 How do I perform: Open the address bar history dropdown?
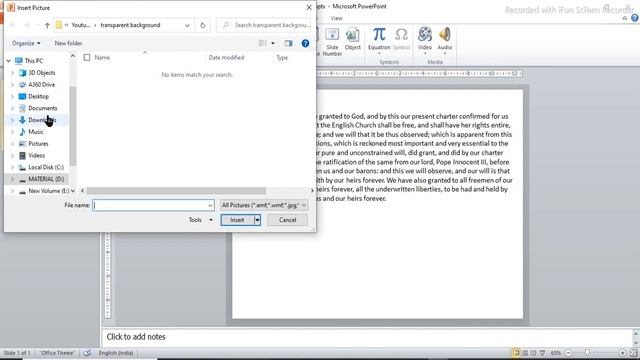187,25
